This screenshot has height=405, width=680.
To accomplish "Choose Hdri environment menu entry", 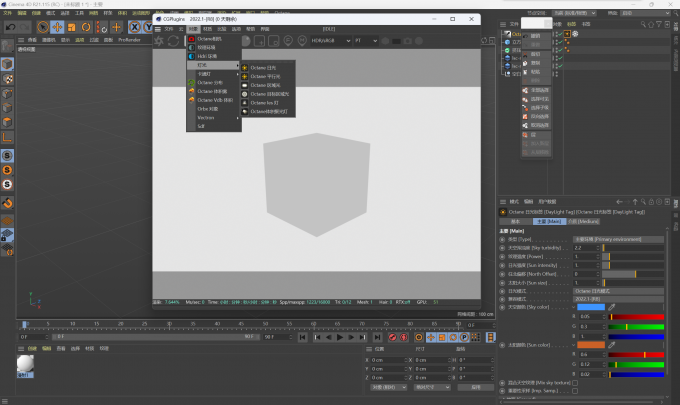I will (x=214, y=56).
